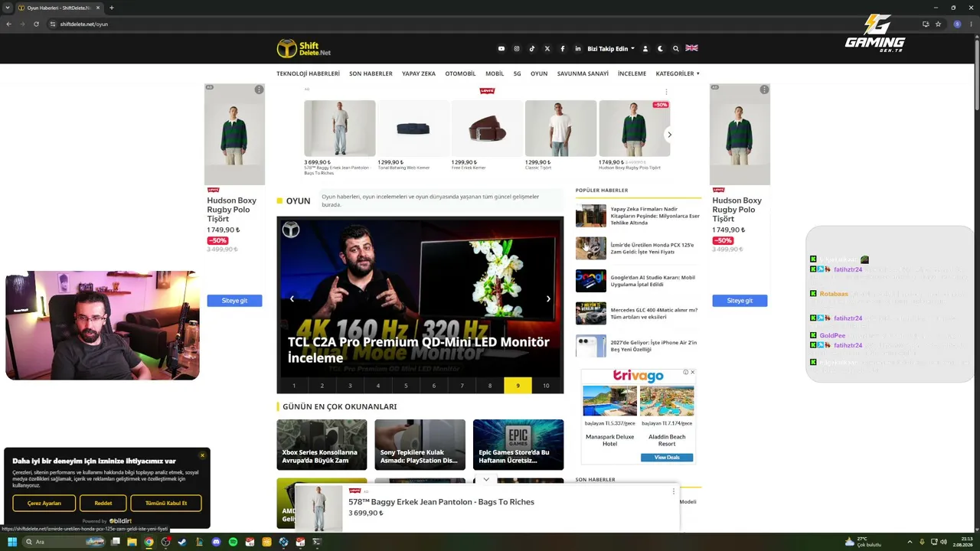
Task: Expand the Bizi Takip Edin dropdown
Action: [611, 48]
